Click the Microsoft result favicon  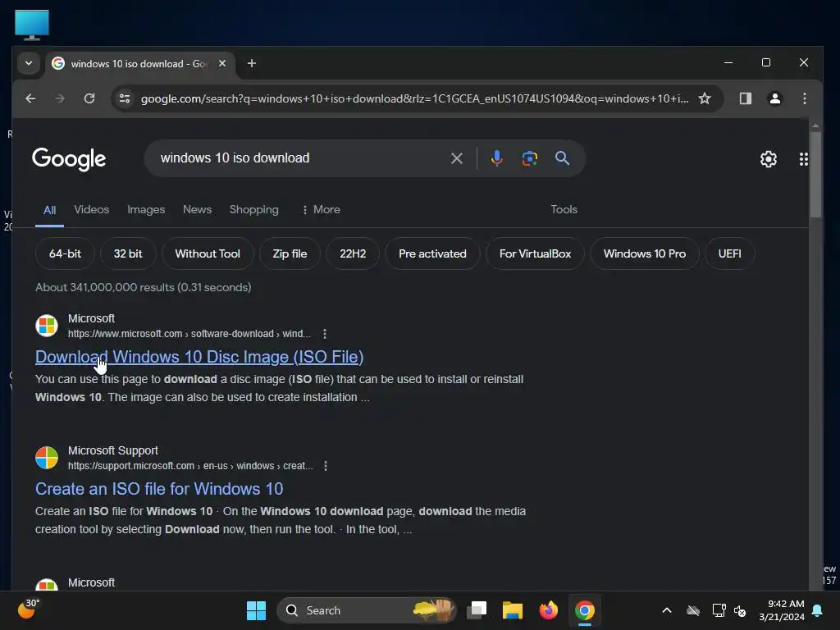pyautogui.click(x=47, y=326)
